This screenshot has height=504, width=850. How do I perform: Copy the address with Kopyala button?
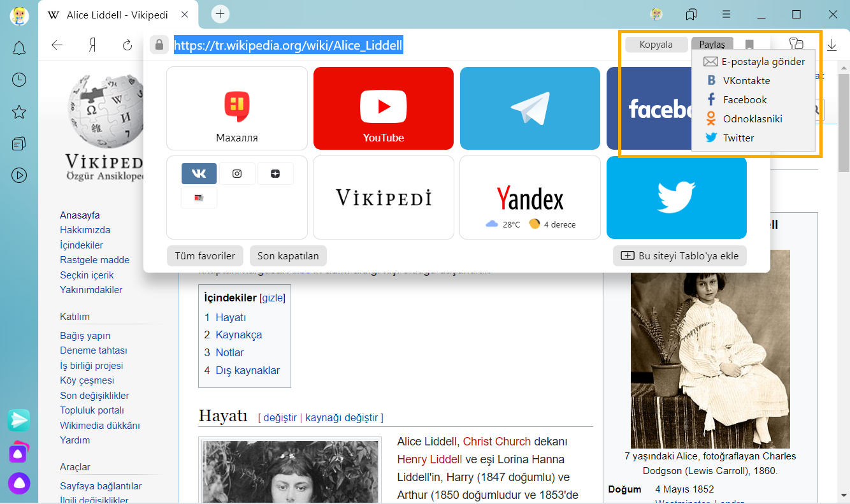(656, 45)
